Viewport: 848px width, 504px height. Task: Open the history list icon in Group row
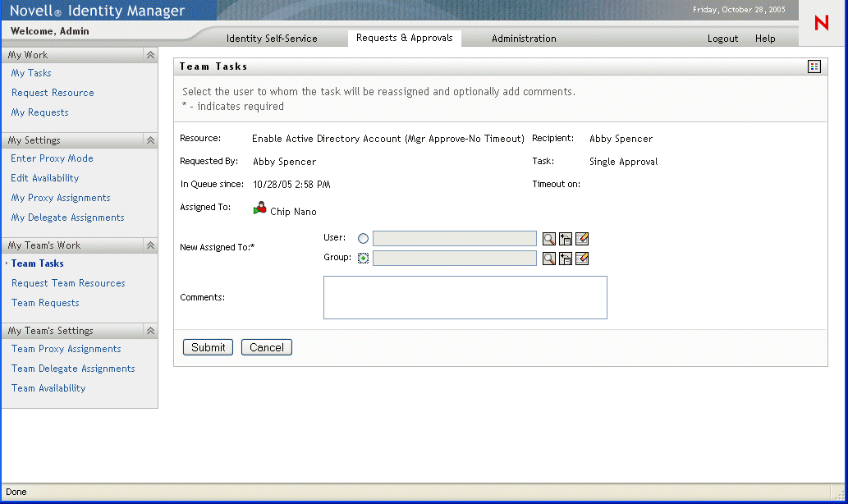click(x=566, y=259)
